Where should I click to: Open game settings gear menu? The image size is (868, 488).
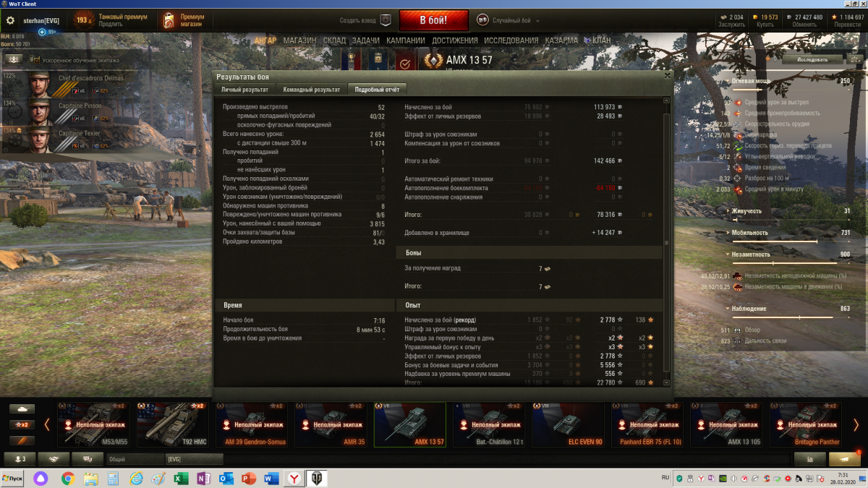tap(10, 20)
